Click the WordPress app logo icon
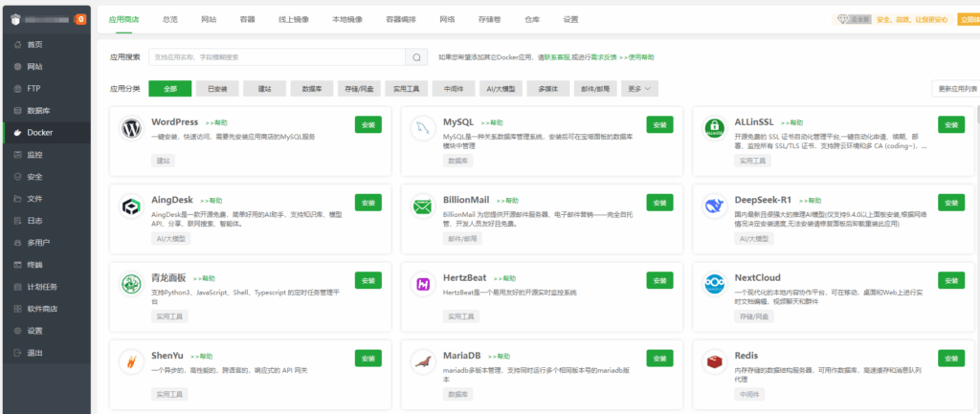This screenshot has height=414, width=980. point(131,129)
